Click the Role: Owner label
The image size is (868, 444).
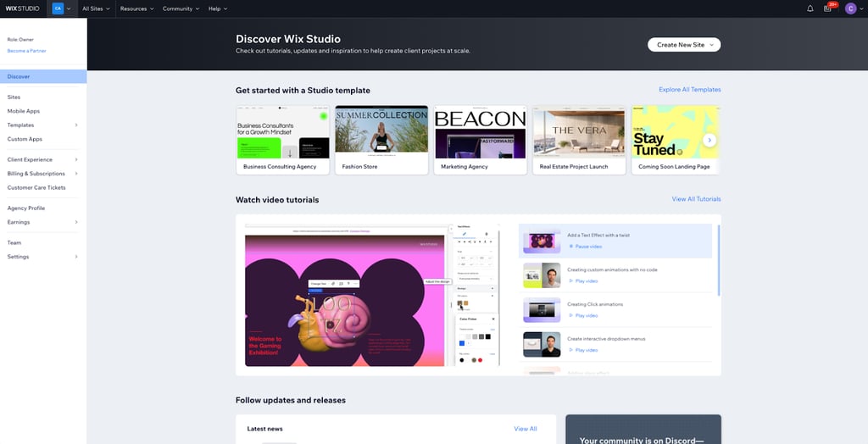[x=20, y=40]
